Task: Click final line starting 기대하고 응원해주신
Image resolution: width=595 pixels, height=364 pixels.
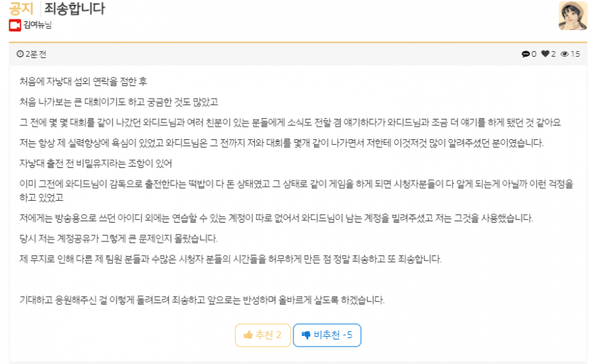Action: coord(202,300)
